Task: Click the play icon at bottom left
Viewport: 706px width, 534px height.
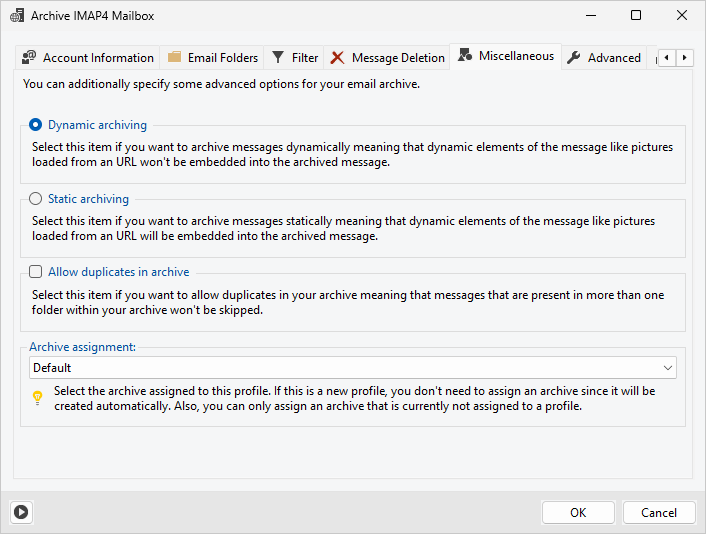Action: (x=22, y=512)
